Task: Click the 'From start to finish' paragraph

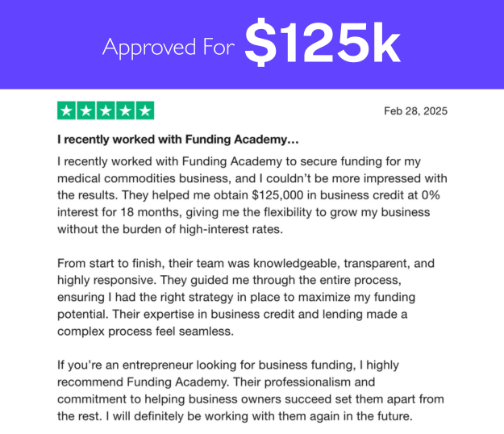Action: [x=246, y=298]
